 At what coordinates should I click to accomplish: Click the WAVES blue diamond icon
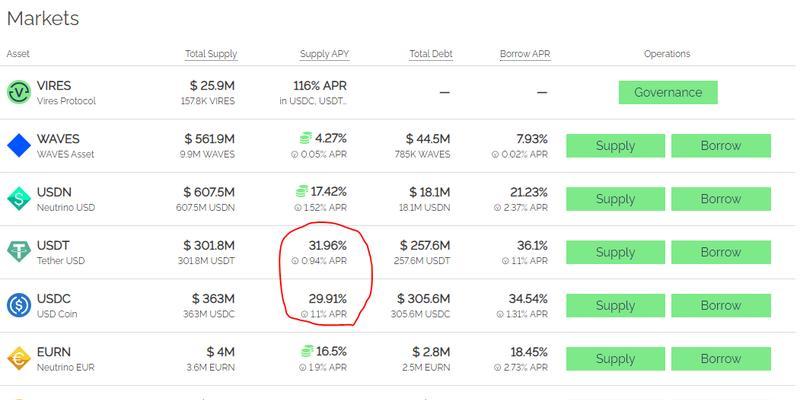pyautogui.click(x=19, y=145)
